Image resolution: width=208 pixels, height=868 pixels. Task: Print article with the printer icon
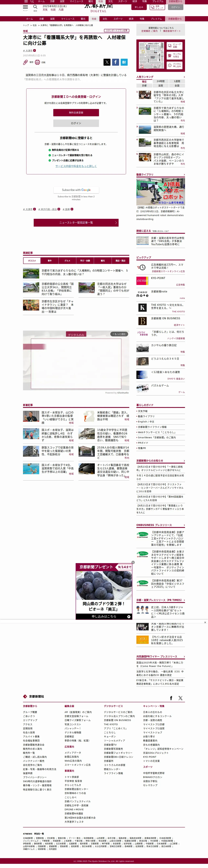pos(37,62)
